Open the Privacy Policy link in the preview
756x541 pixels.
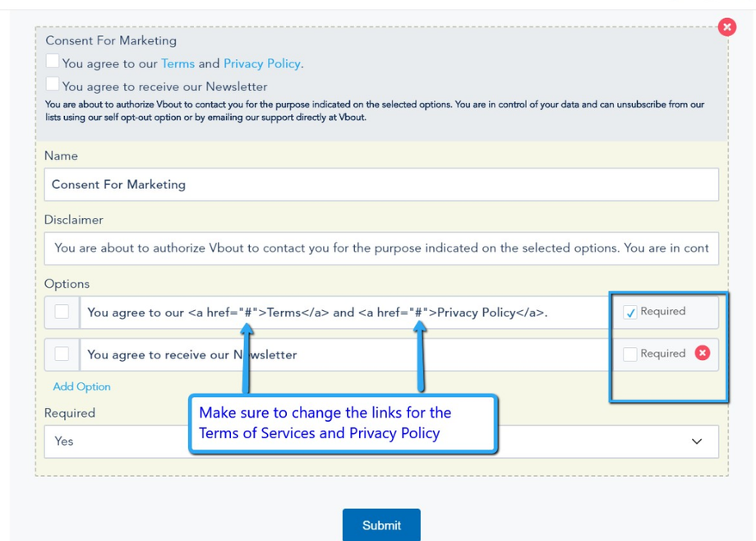coord(261,63)
